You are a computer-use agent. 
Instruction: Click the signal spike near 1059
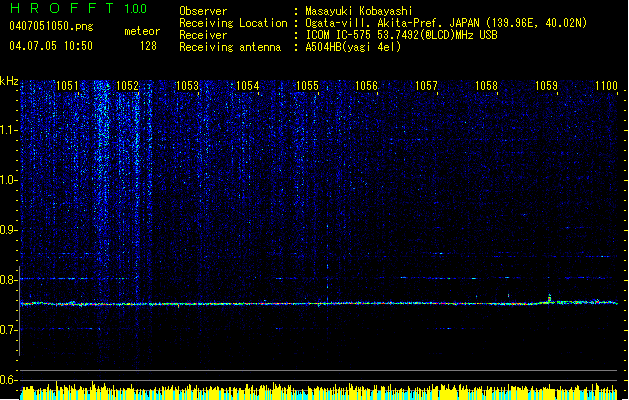[549, 298]
